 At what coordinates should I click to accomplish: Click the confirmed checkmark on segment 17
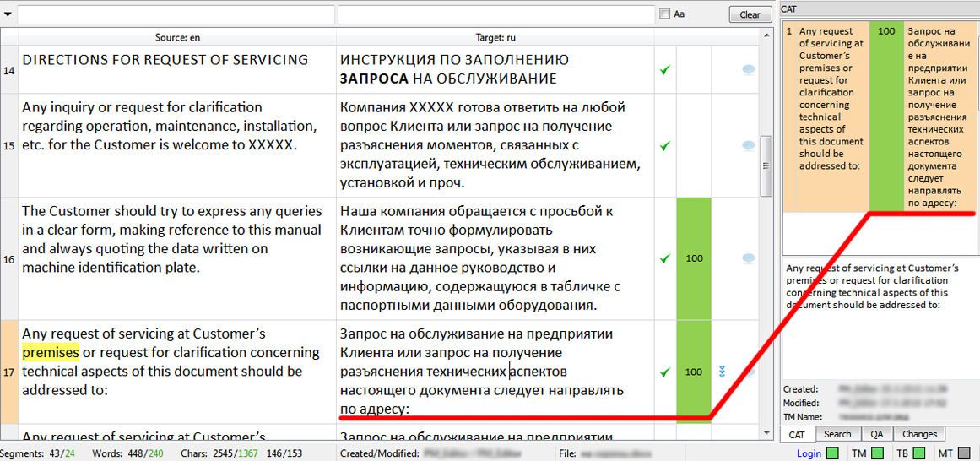coord(665,372)
